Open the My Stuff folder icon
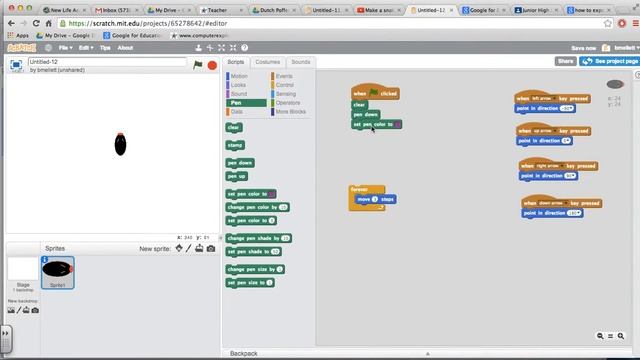640x360 pixels. pos(606,48)
